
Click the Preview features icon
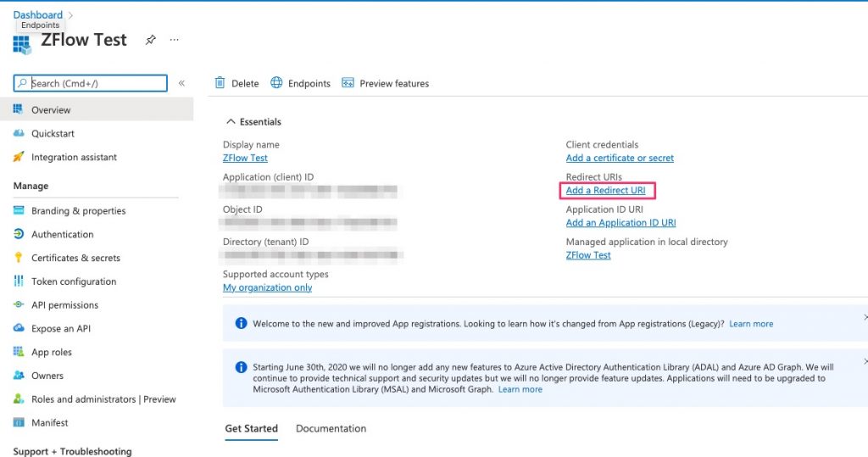[x=348, y=82]
